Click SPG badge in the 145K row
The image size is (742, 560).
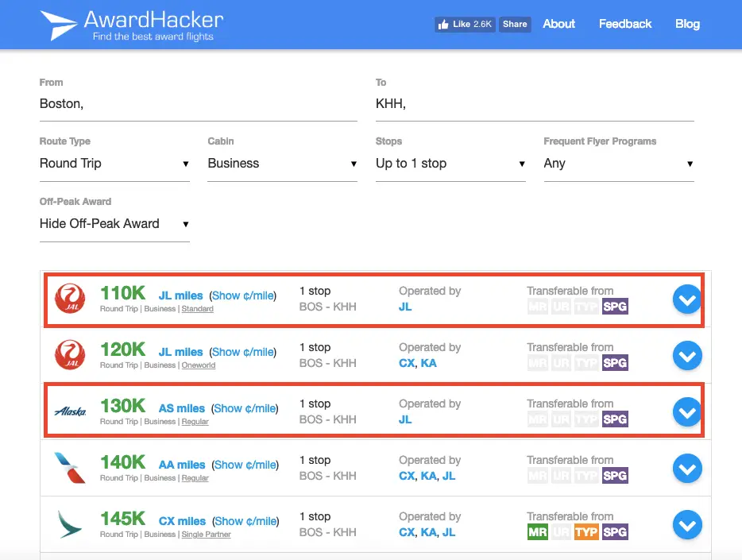pyautogui.click(x=615, y=531)
